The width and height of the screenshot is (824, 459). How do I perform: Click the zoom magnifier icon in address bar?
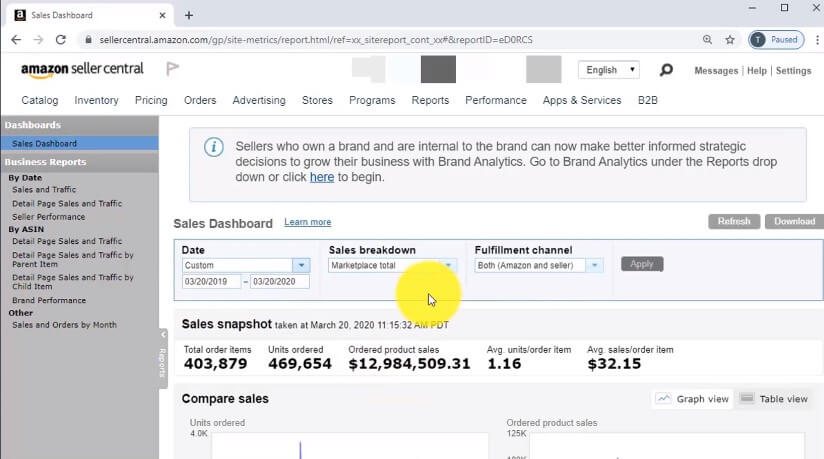707,39
